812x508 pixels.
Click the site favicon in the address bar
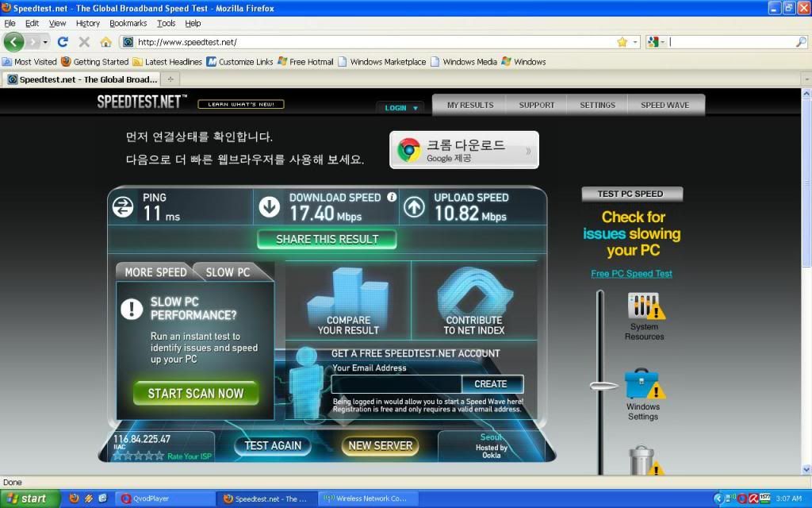[128, 42]
